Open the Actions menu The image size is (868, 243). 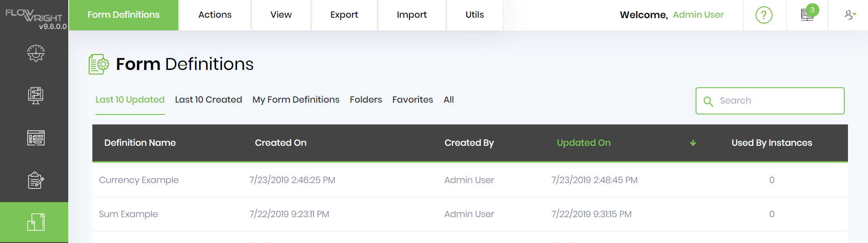(x=215, y=15)
